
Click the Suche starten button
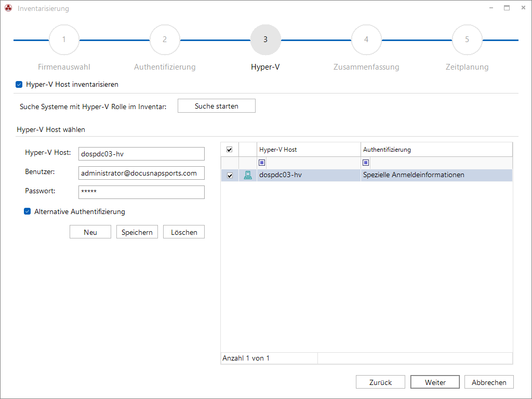(x=217, y=106)
